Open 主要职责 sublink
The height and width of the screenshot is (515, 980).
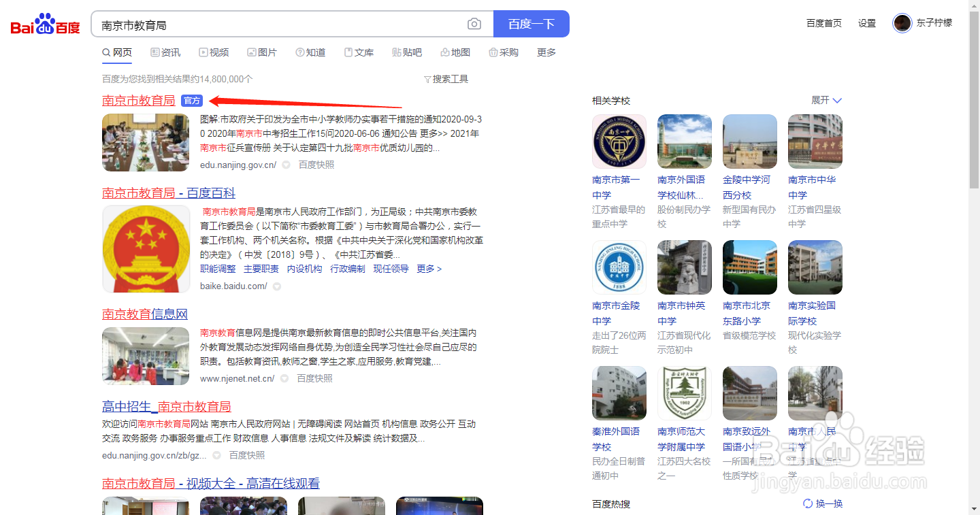pos(261,269)
